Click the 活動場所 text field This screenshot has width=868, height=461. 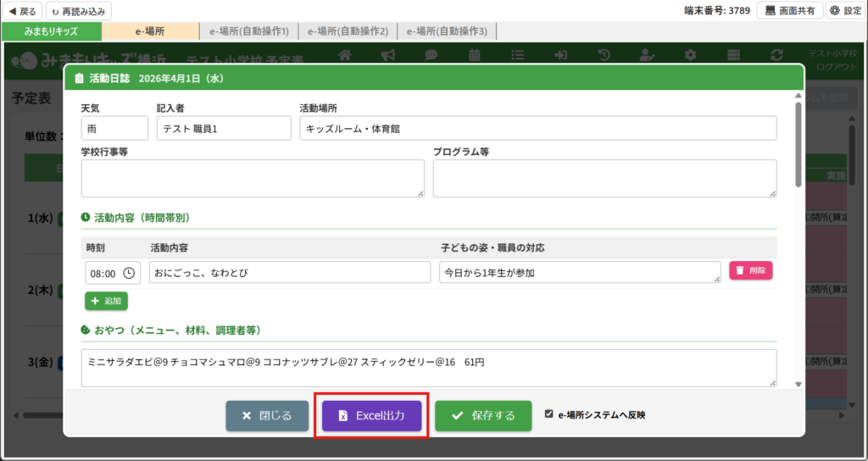[537, 129]
